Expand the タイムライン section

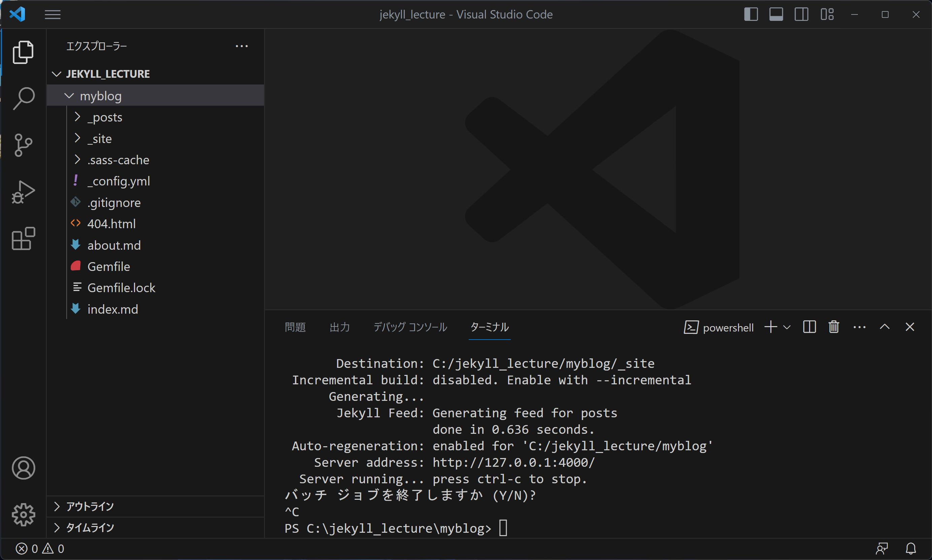tap(155, 528)
